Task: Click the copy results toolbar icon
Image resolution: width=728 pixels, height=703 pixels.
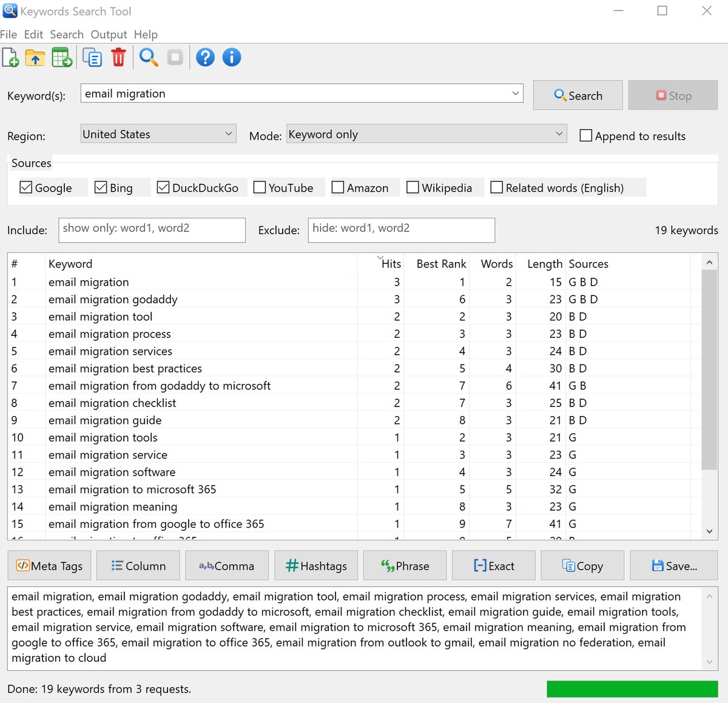Action: [92, 58]
